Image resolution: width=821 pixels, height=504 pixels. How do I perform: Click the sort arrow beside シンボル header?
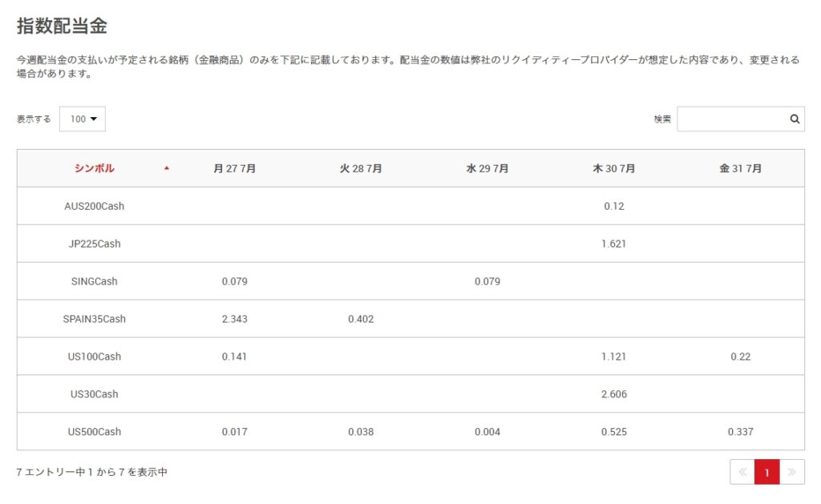coord(168,169)
